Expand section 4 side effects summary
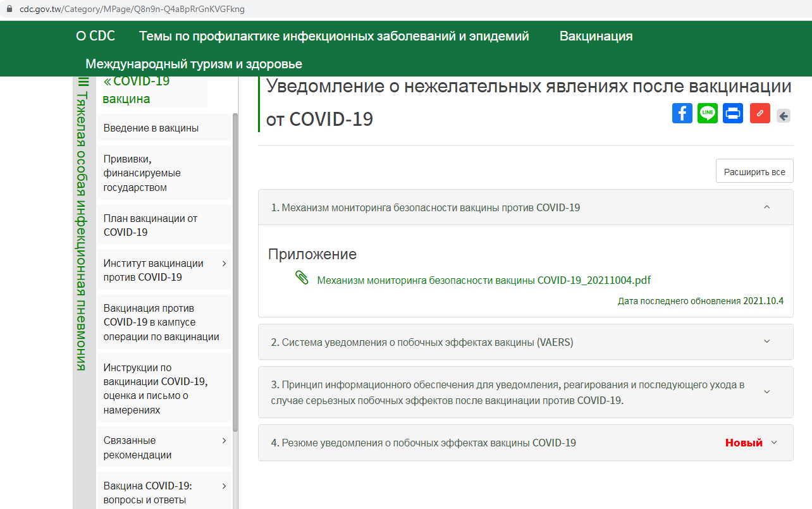 773,443
